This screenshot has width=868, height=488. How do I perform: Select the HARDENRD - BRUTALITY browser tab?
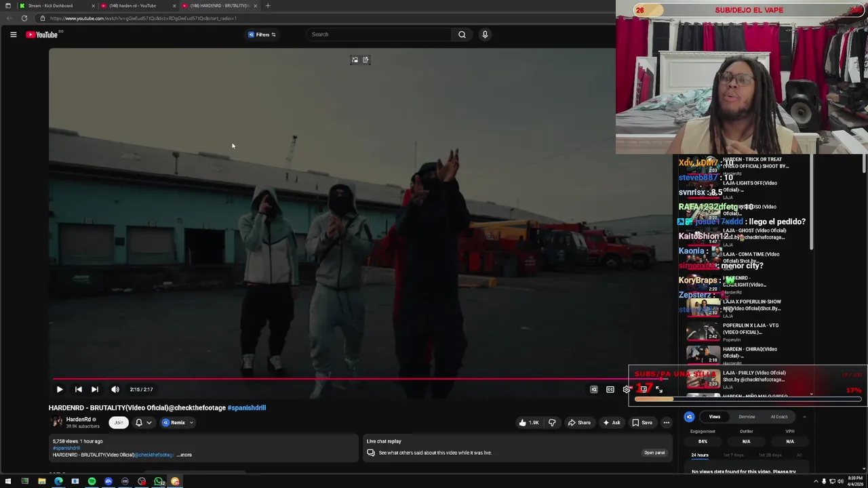[x=219, y=5]
